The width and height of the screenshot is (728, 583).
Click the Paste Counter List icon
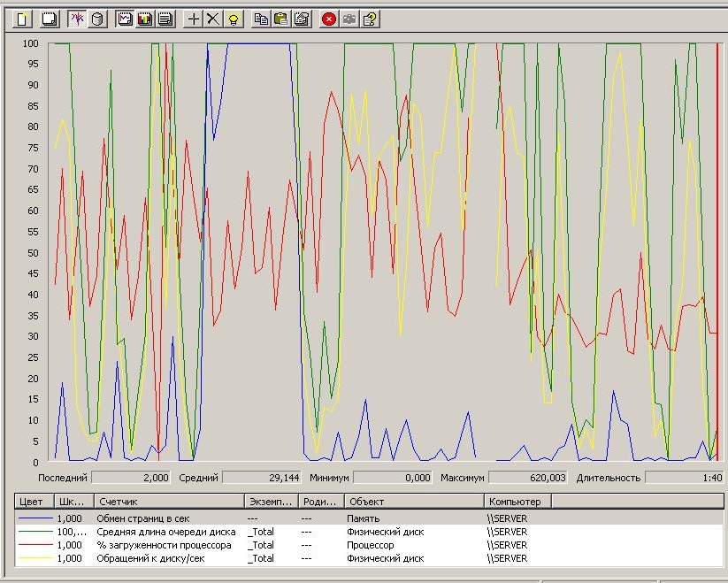[280, 18]
